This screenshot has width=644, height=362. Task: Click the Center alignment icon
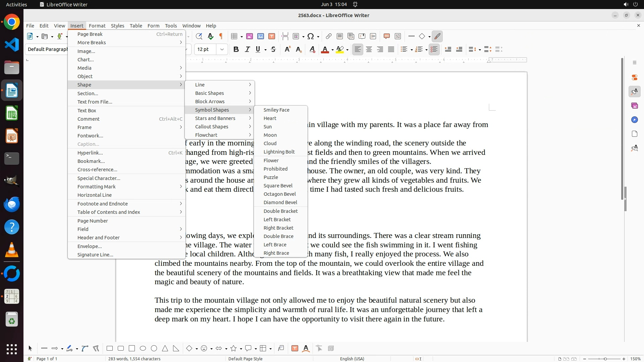click(369, 50)
